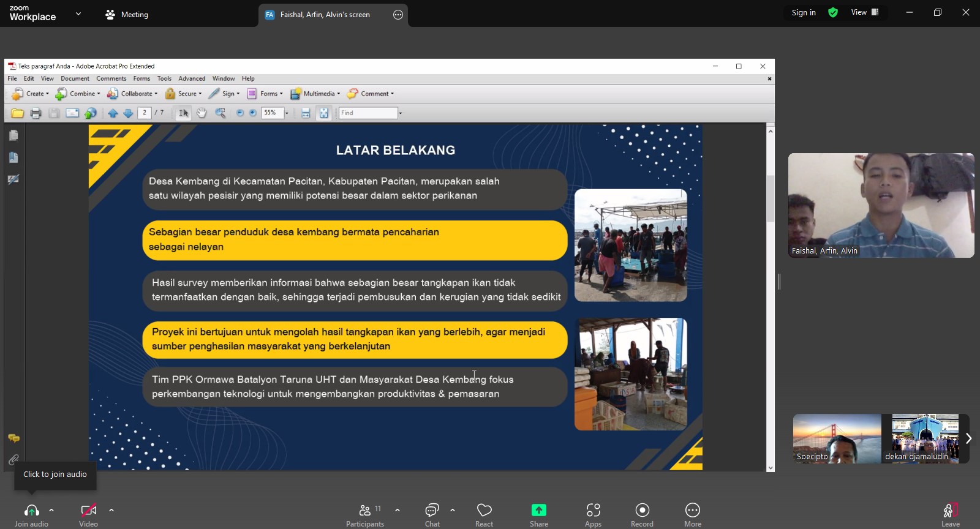Screen dimensions: 980x529
Task: Open the Apps panel
Action: (593, 511)
